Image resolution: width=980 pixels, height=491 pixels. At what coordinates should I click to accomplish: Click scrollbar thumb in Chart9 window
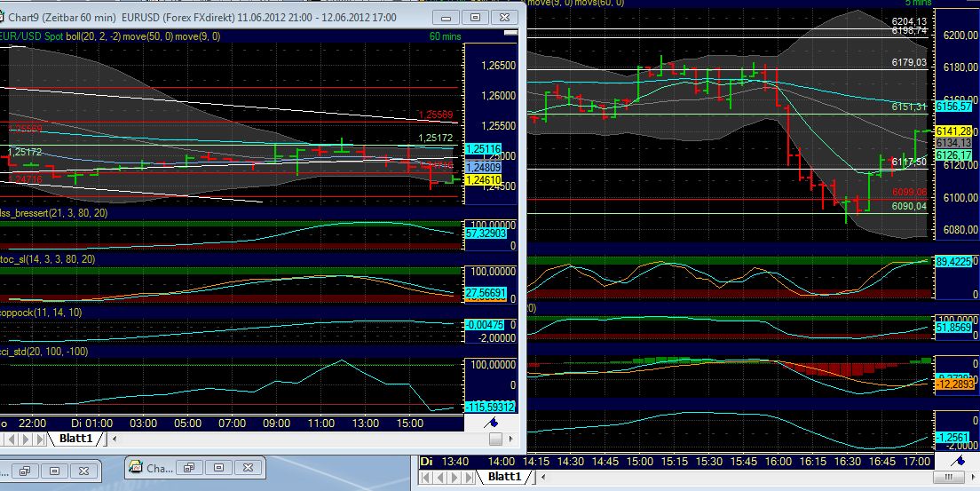pyautogui.click(x=495, y=440)
